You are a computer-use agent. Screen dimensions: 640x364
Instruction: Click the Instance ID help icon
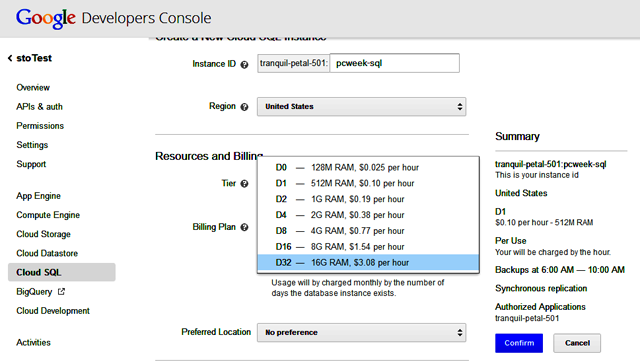[x=244, y=64]
